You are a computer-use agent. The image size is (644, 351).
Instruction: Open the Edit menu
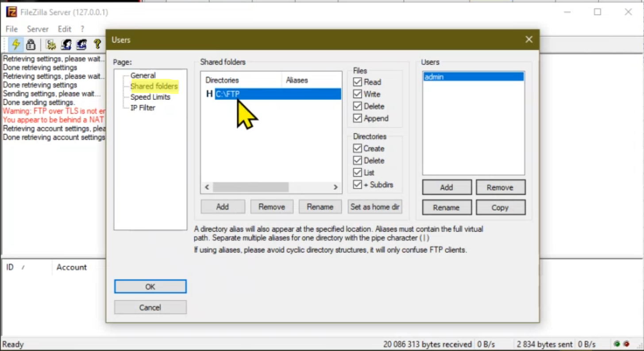tap(64, 29)
